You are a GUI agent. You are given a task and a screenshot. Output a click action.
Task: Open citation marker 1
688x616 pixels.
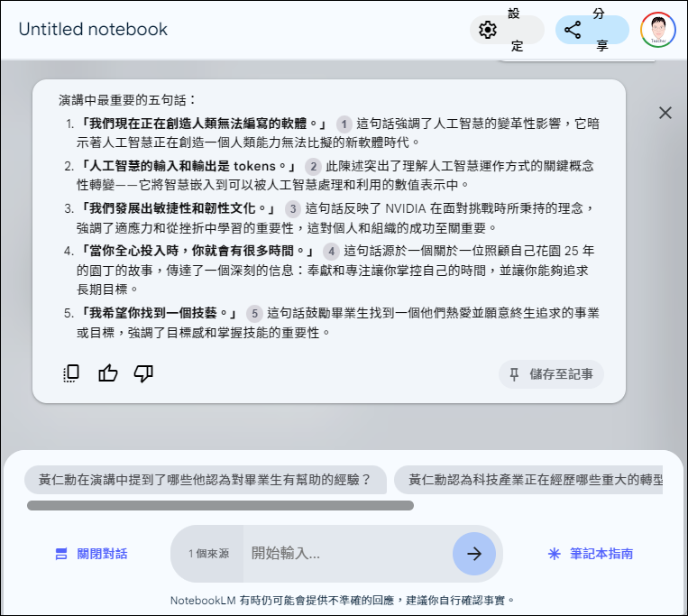point(344,124)
